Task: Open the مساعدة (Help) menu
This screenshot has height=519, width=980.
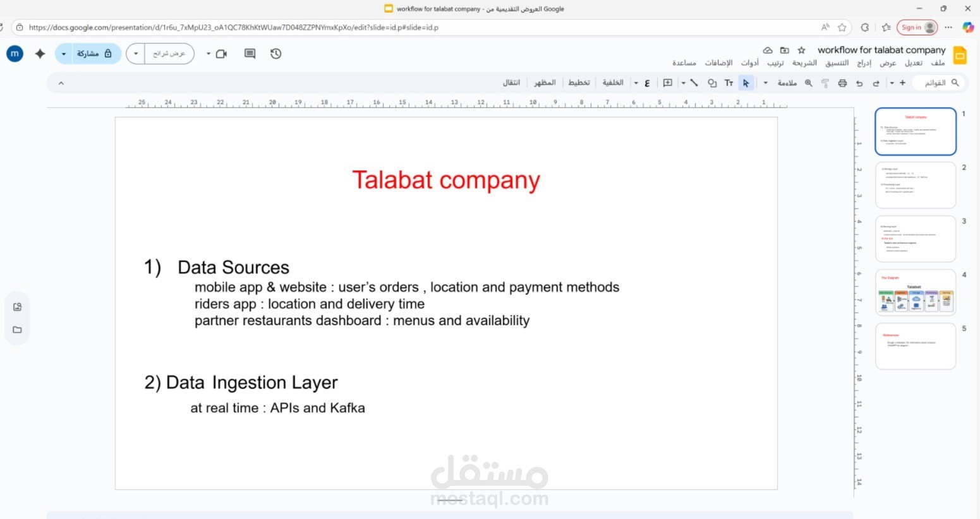Action: (x=684, y=63)
